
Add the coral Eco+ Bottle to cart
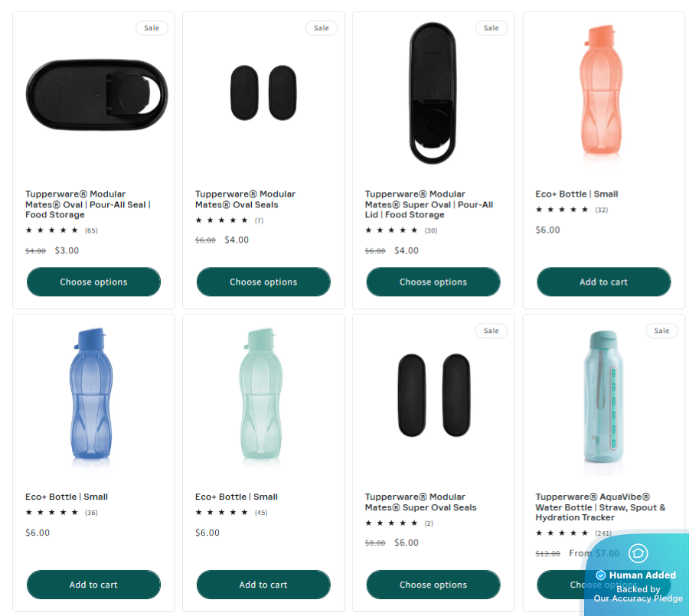tap(603, 282)
